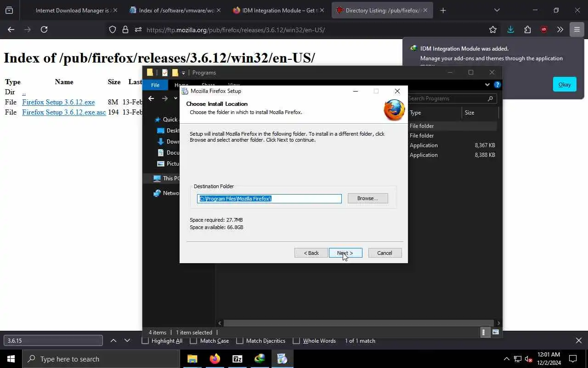
Task: Enable Match Diacritics checkbox
Action: pyautogui.click(x=239, y=341)
